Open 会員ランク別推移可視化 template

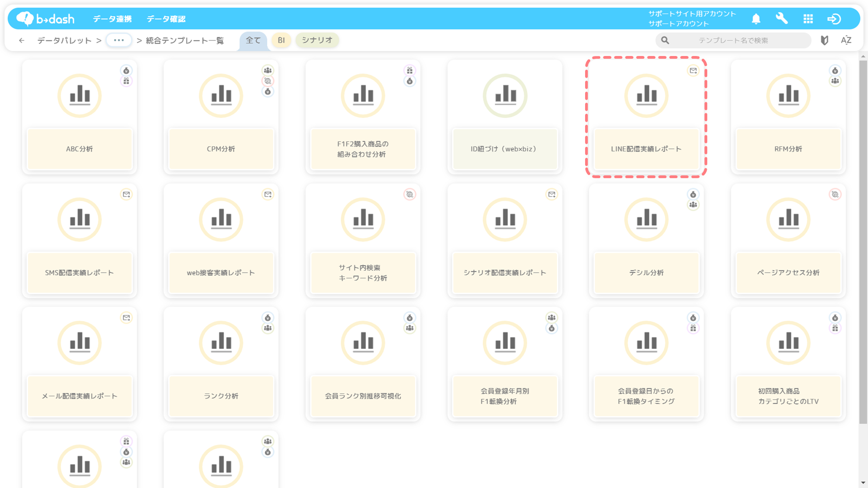pyautogui.click(x=363, y=396)
